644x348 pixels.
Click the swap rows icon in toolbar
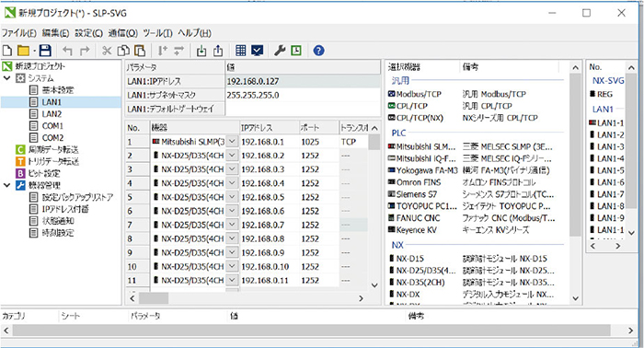point(178,51)
